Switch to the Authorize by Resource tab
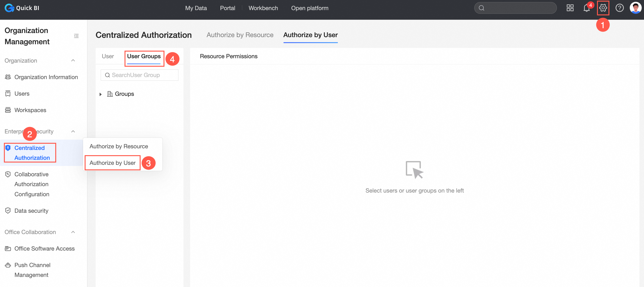 240,35
